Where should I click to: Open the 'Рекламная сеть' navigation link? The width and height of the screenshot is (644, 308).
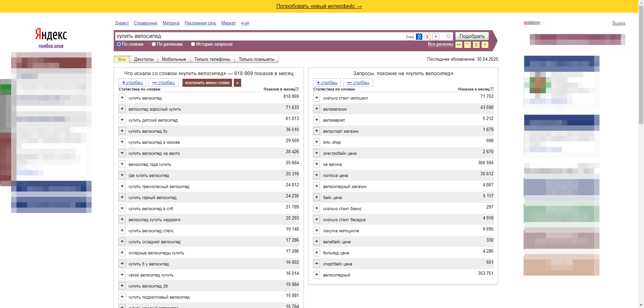[x=200, y=23]
